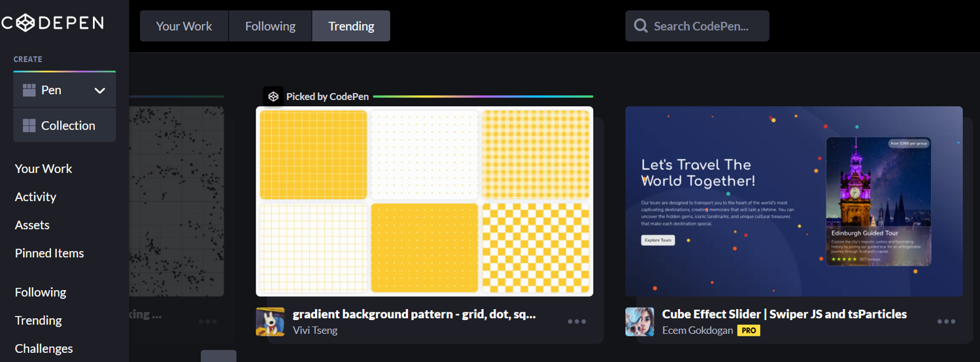This screenshot has height=362, width=980.
Task: Switch to the Following tab
Action: (270, 26)
